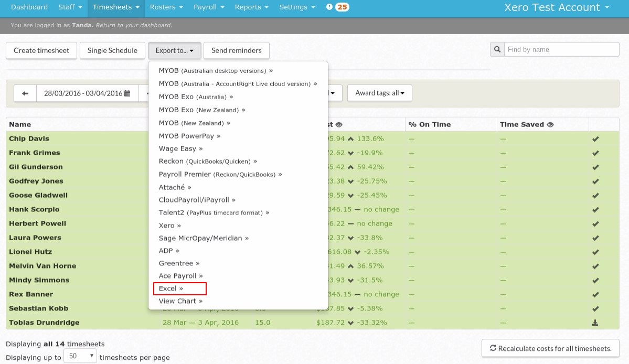The image size is (629, 364).
Task: Click the checkmark for Melvin Van Horne
Action: [x=595, y=266]
